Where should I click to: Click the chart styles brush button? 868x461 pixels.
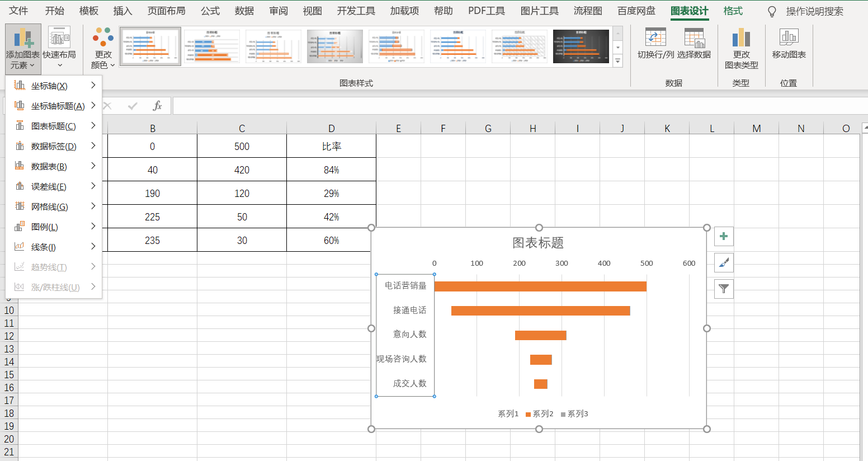(x=724, y=263)
